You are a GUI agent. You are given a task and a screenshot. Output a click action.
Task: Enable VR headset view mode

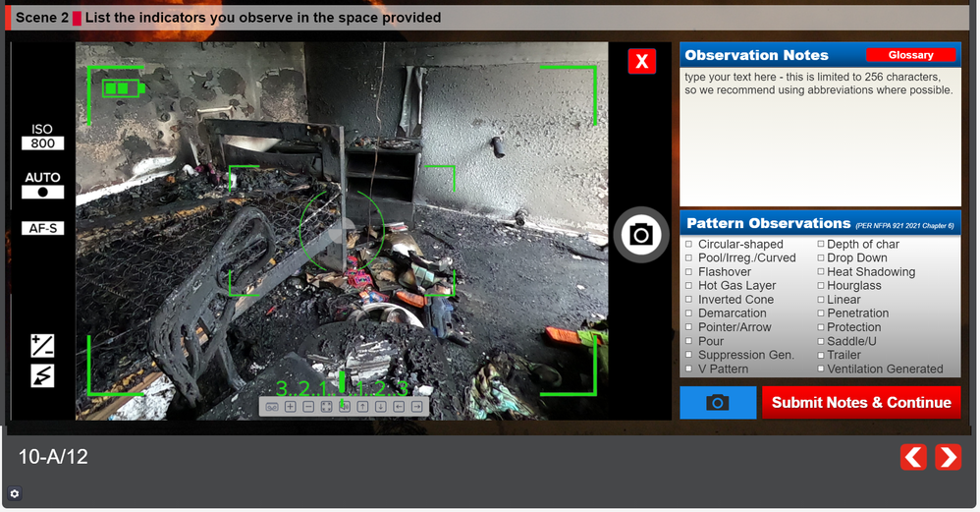pos(272,406)
